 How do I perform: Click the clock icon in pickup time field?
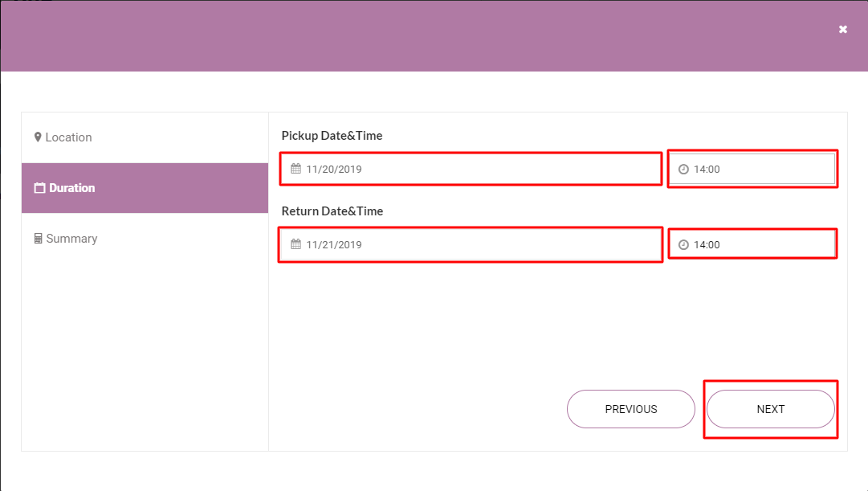click(683, 170)
